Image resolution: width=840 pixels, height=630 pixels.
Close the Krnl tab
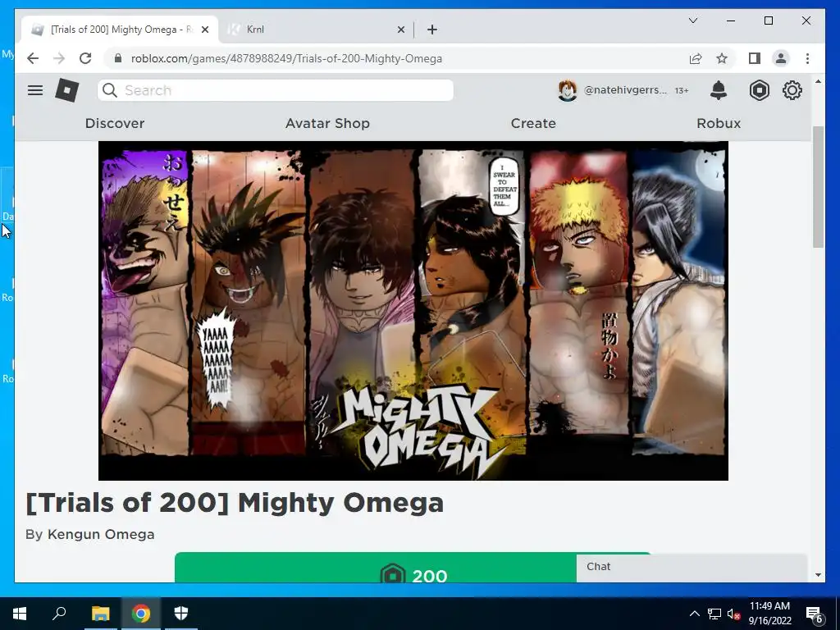point(400,30)
